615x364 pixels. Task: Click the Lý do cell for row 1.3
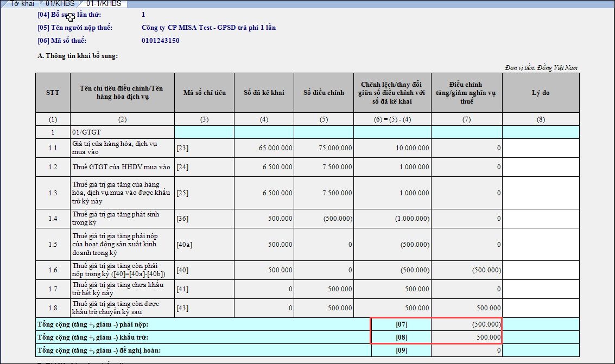pos(540,193)
